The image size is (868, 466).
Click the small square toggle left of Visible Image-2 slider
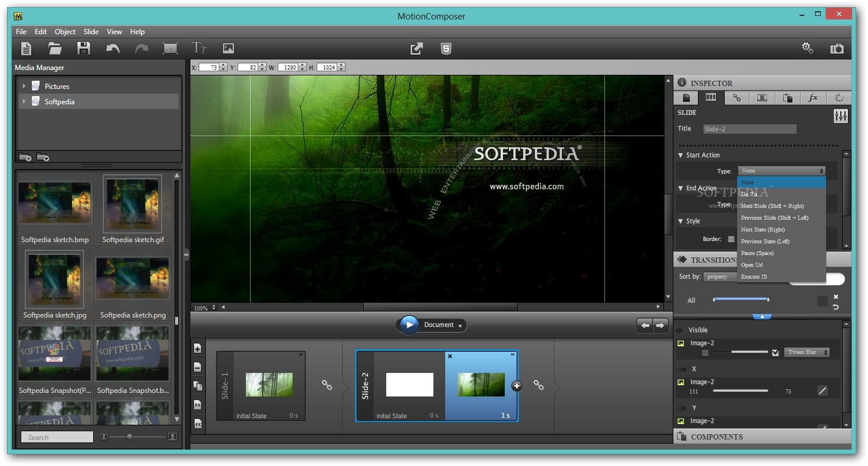tap(705, 352)
